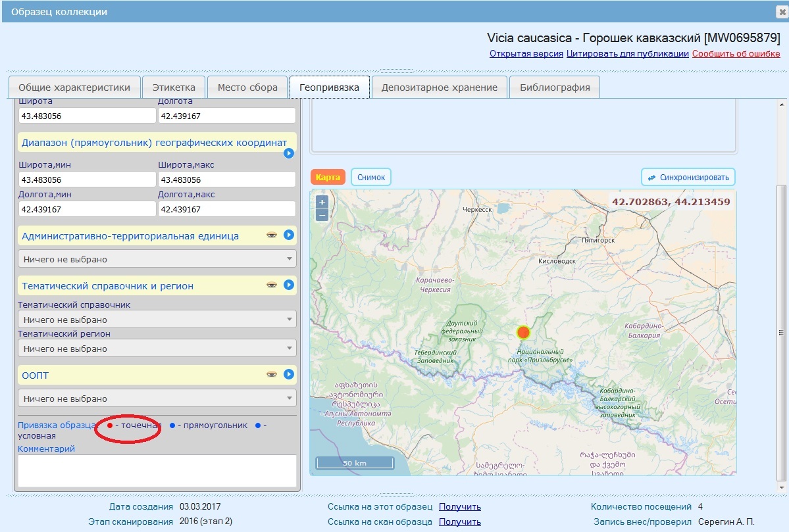Toggle eye icon for ООПТ section
The image size is (789, 532).
click(271, 375)
